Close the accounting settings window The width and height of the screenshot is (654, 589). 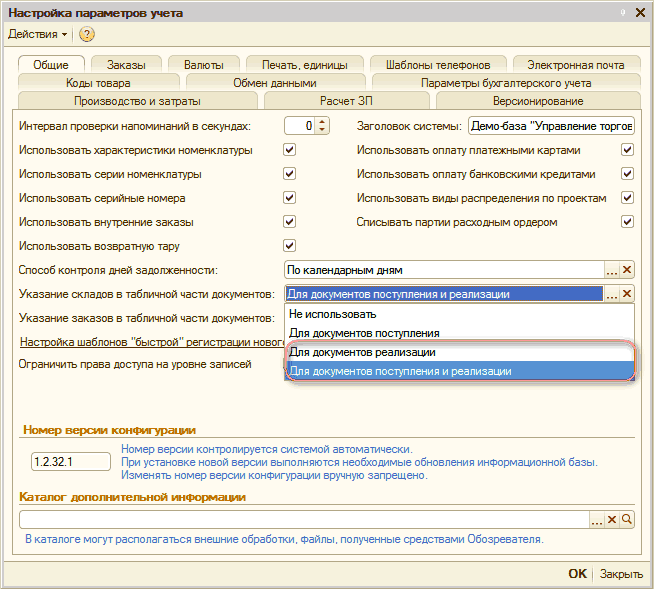point(640,13)
